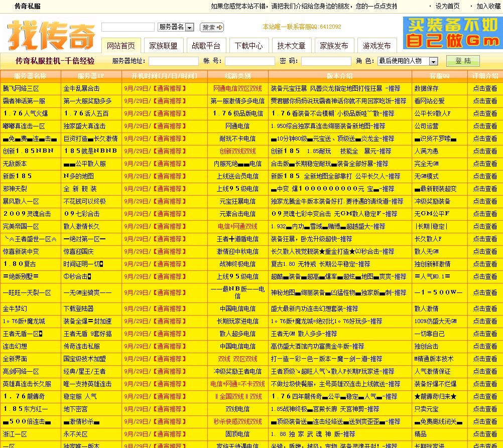Image resolution: width=503 pixels, height=448 pixels.
Task: Click the 无敌版本 server name
Action: (15, 164)
